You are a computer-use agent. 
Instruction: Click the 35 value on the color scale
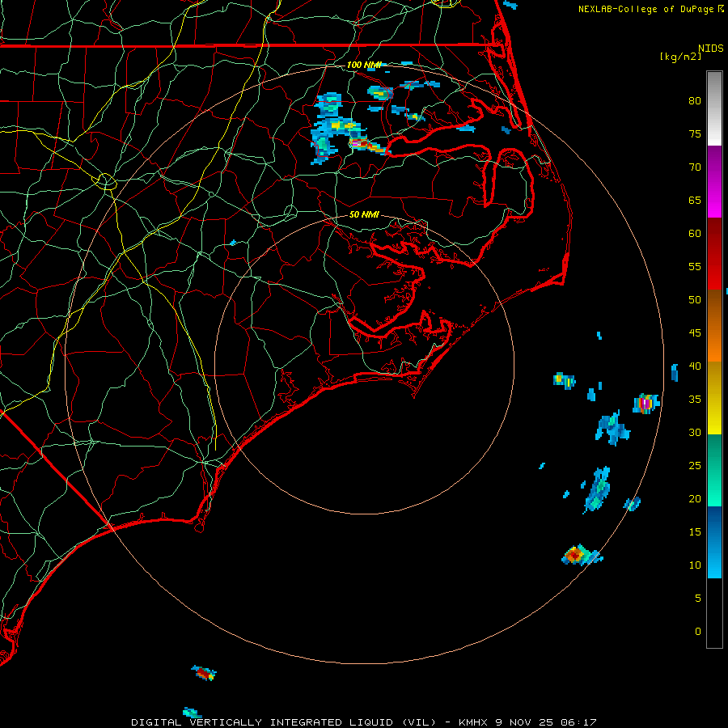[695, 400]
